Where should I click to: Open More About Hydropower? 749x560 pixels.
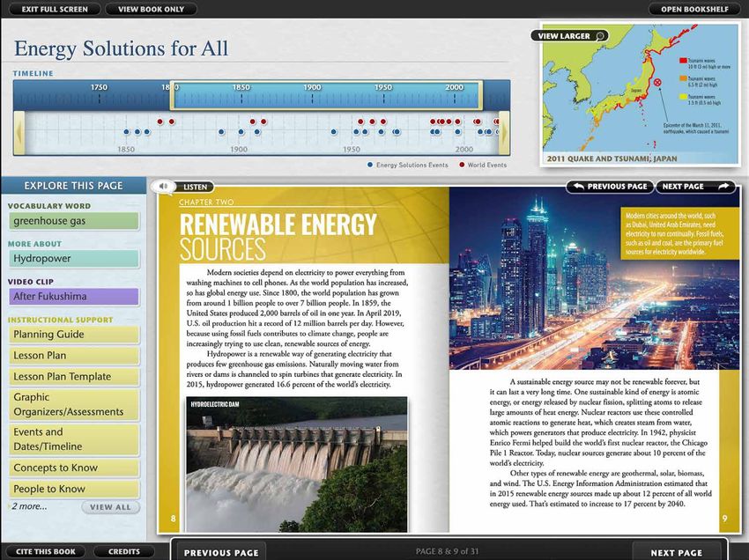pos(73,259)
